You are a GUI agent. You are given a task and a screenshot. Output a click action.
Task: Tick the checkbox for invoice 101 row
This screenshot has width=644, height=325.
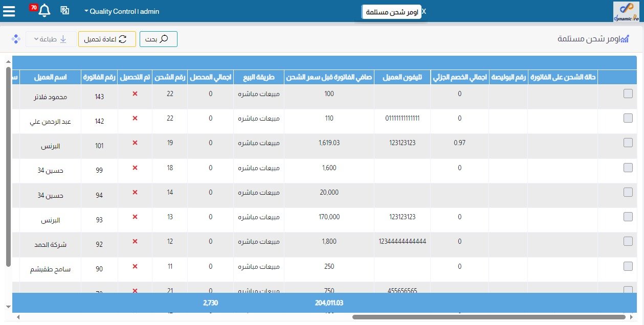click(x=628, y=143)
